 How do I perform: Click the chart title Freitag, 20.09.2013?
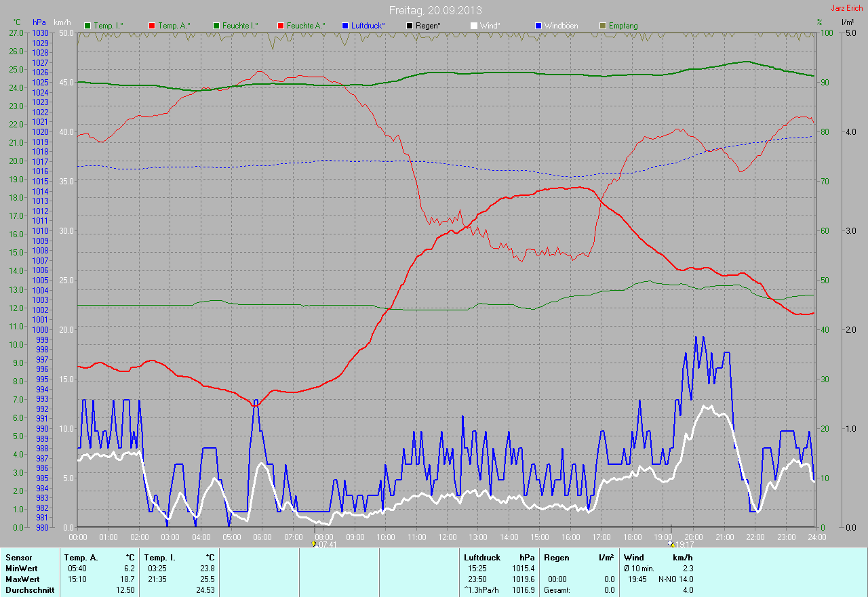pyautogui.click(x=433, y=10)
